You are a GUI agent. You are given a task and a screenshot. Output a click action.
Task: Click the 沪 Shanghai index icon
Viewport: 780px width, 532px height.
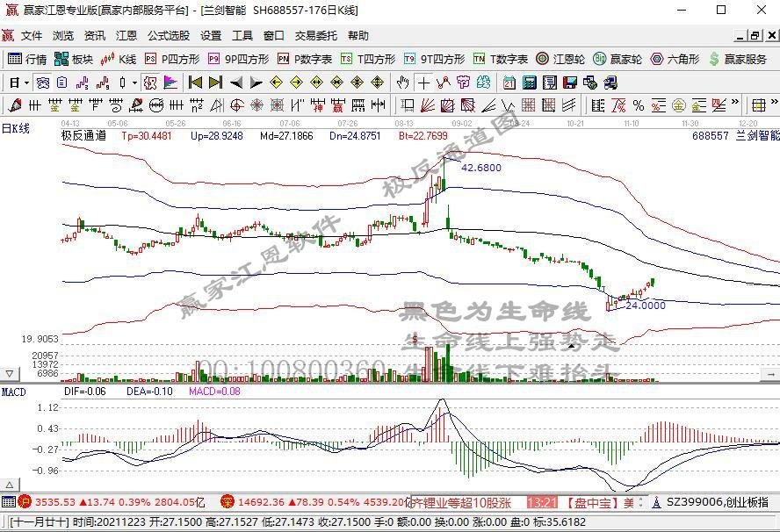25,501
